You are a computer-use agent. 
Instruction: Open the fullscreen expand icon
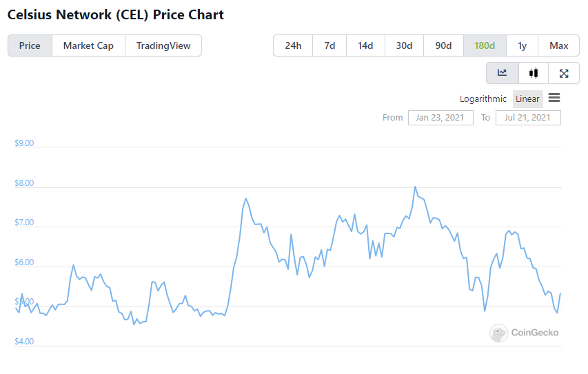(x=564, y=73)
